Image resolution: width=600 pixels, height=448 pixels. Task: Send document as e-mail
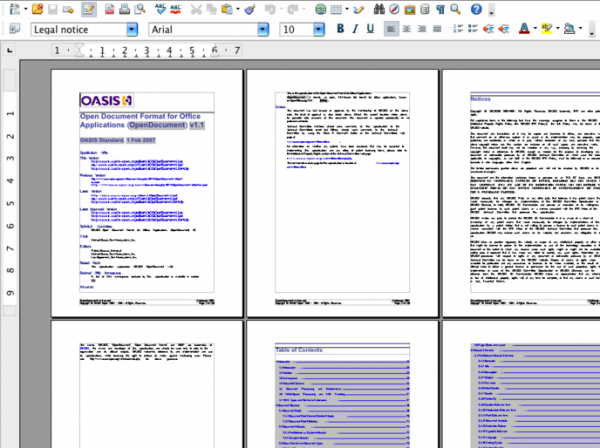coord(68,9)
